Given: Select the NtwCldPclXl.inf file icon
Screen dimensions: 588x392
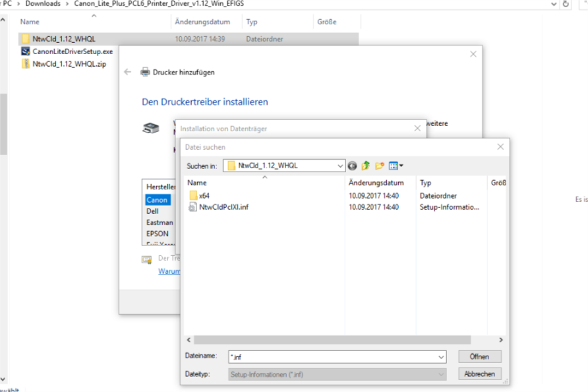Looking at the screenshot, I should coord(192,207).
